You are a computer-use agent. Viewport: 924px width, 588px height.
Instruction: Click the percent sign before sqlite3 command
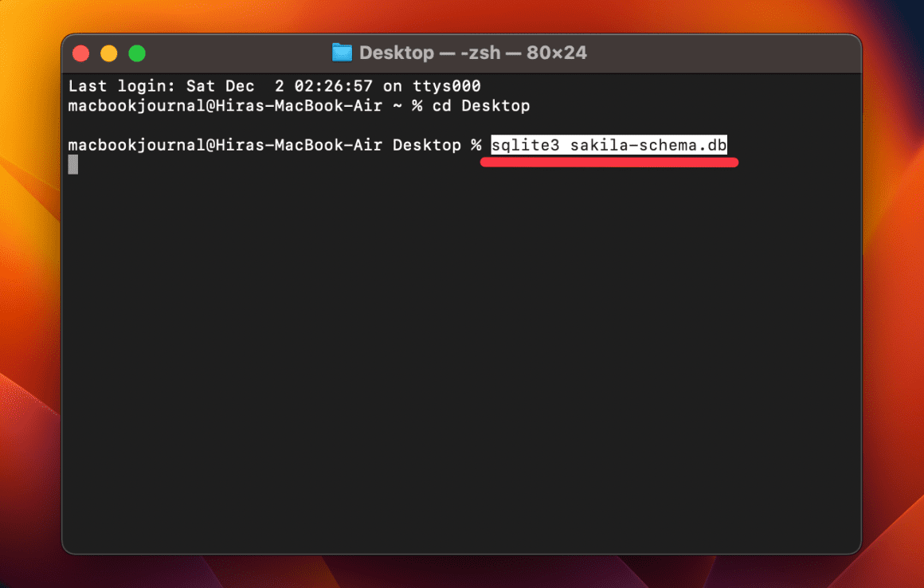click(476, 145)
